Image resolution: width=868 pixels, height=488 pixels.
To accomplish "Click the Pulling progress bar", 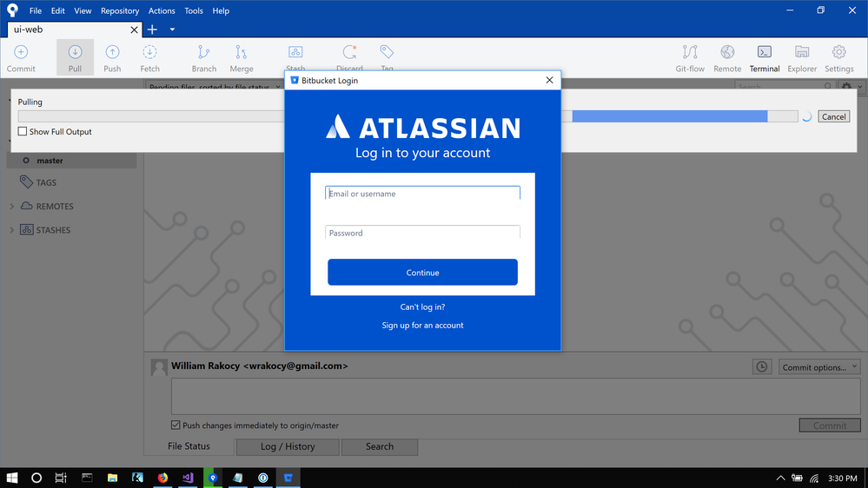I will pyautogui.click(x=407, y=116).
